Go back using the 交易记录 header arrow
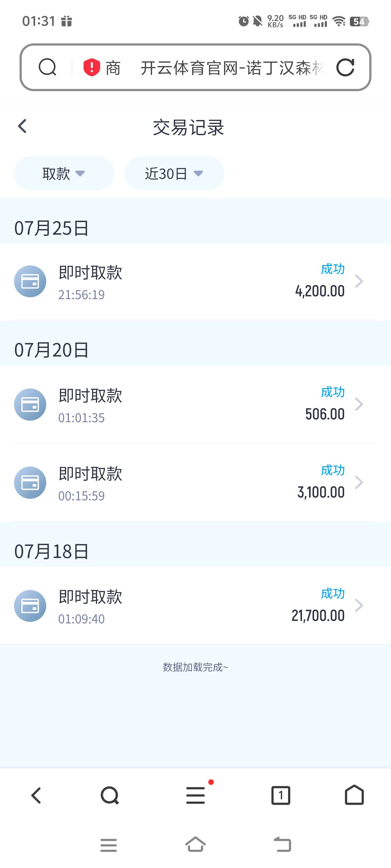391x868 pixels. (22, 126)
